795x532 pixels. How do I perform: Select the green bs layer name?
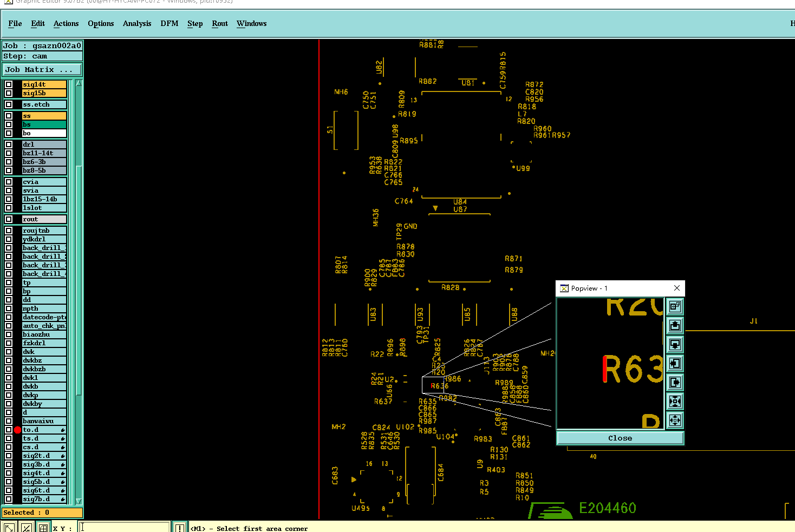[x=44, y=124]
